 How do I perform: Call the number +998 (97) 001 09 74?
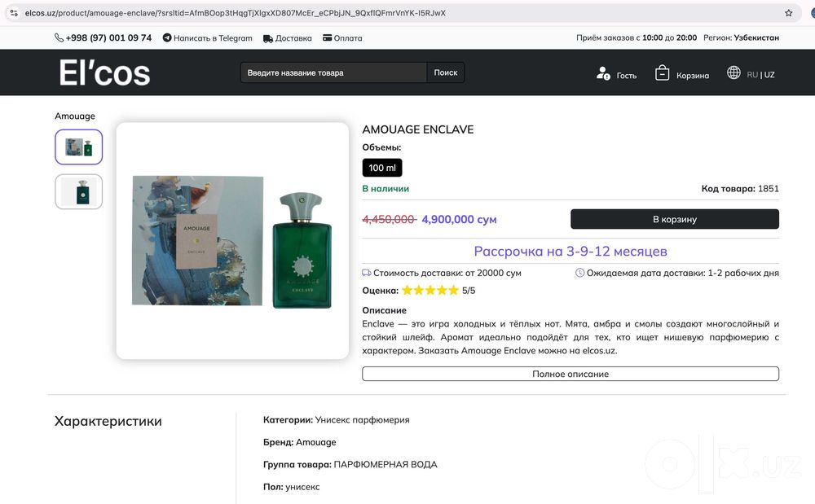coord(108,38)
